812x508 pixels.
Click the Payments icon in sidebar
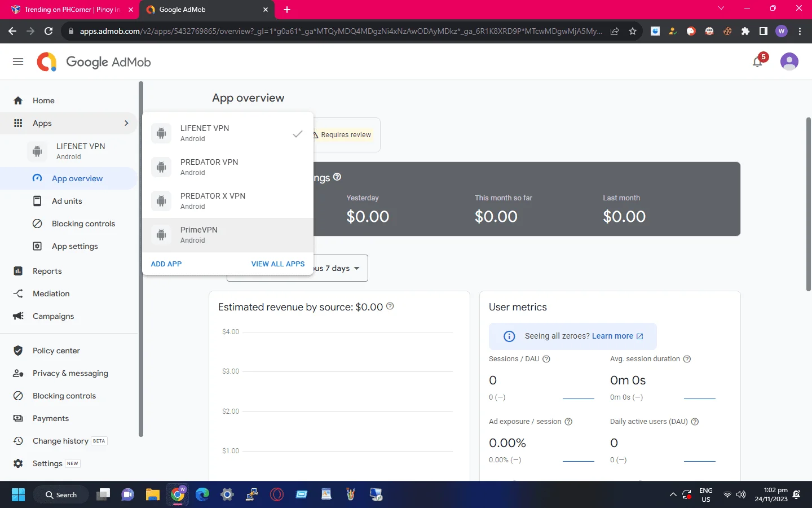(18, 418)
